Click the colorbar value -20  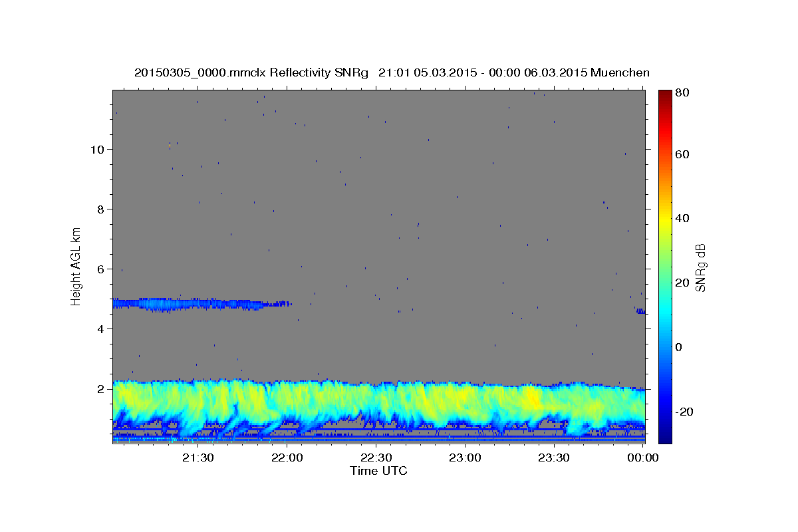(683, 412)
